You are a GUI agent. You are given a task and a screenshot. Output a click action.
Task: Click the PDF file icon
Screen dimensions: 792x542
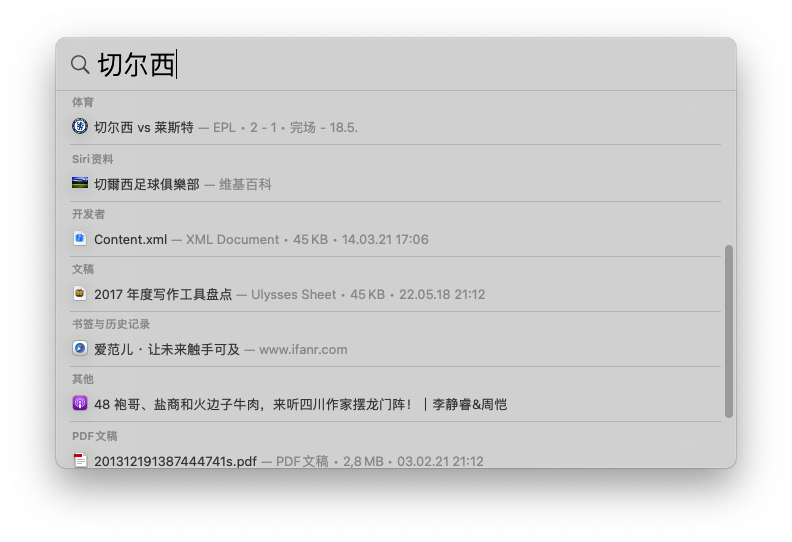click(x=80, y=460)
